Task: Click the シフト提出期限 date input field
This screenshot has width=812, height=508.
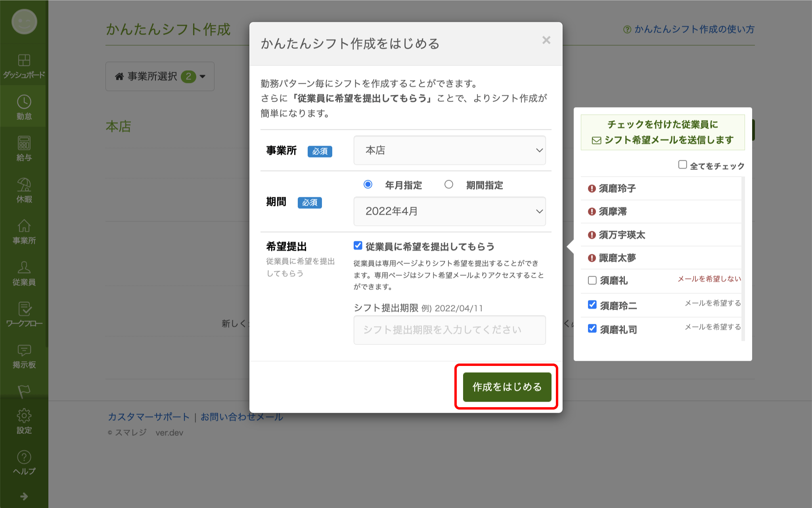Action: coord(450,330)
